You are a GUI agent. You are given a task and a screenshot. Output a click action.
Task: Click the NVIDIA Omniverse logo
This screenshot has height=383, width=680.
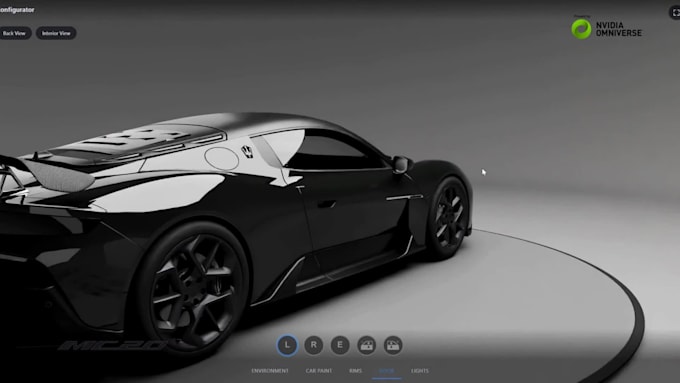point(606,29)
